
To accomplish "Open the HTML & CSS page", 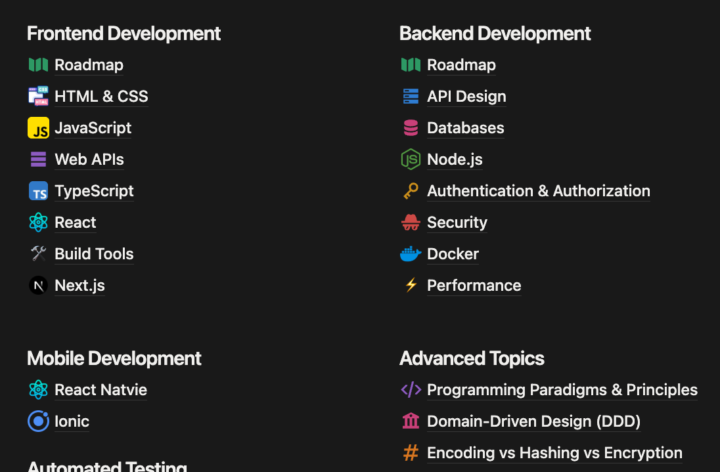I will (x=101, y=96).
